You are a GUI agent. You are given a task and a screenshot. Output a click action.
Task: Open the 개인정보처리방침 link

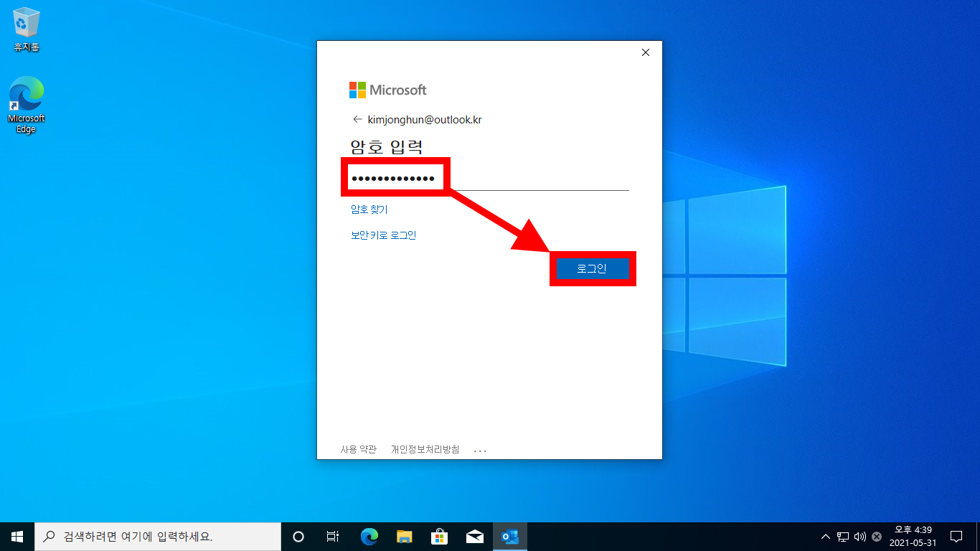(x=425, y=450)
